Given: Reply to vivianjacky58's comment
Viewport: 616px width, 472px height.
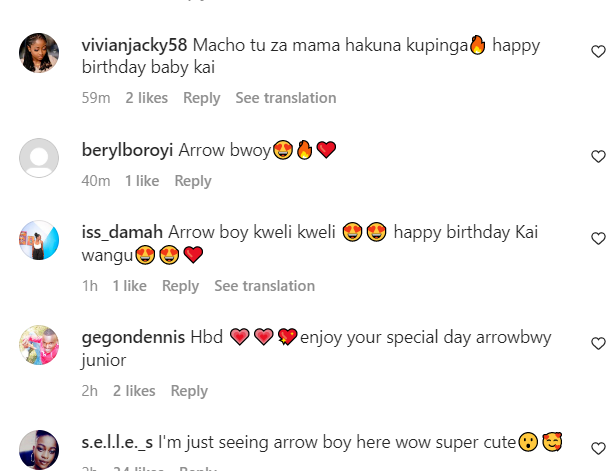Looking at the screenshot, I should (x=202, y=98).
